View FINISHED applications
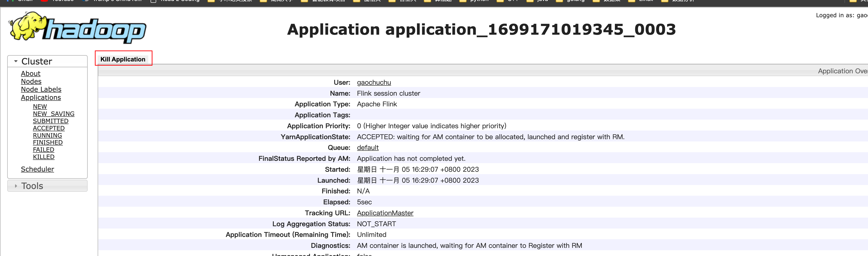The image size is (868, 256). [48, 142]
